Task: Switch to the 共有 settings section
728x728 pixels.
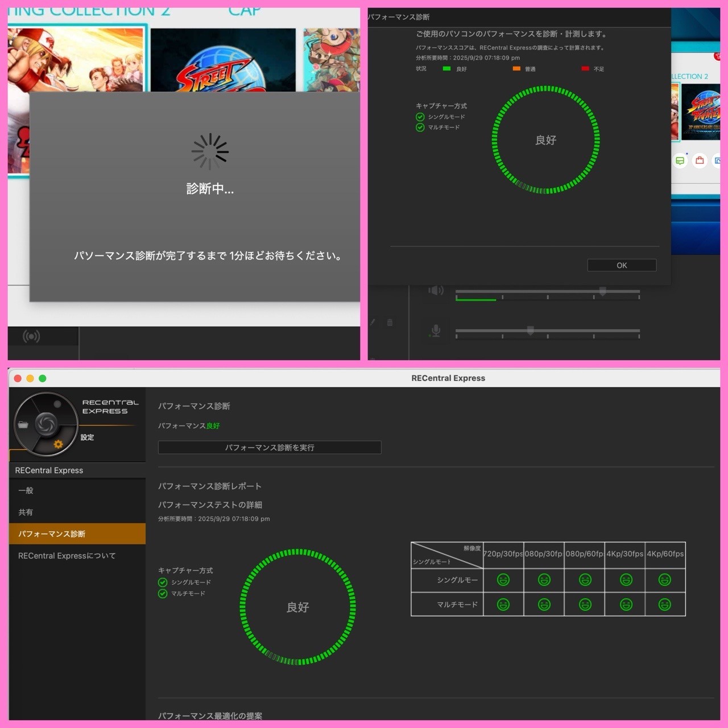Action: click(x=26, y=512)
